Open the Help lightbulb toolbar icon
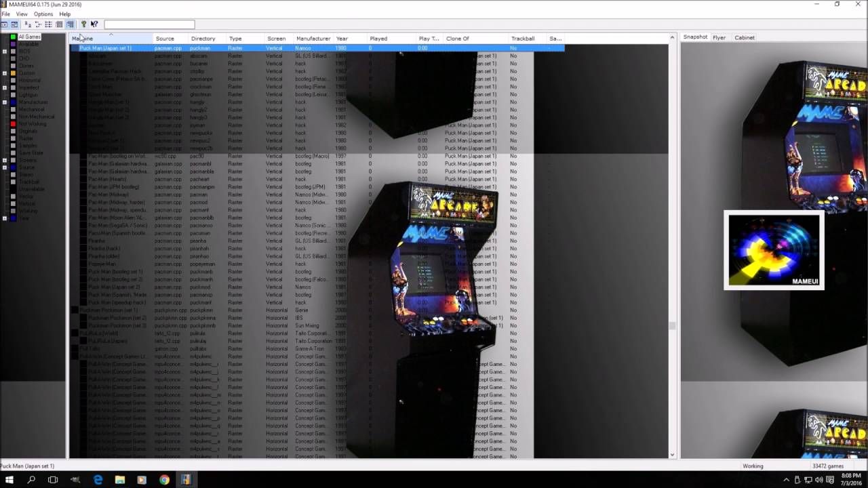 tap(83, 24)
